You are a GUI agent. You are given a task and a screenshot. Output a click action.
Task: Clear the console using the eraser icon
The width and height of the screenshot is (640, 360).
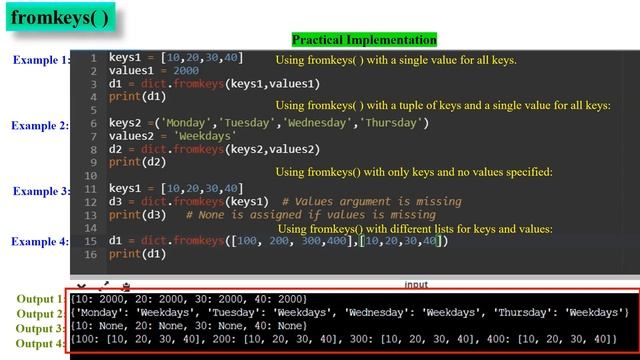(126, 286)
